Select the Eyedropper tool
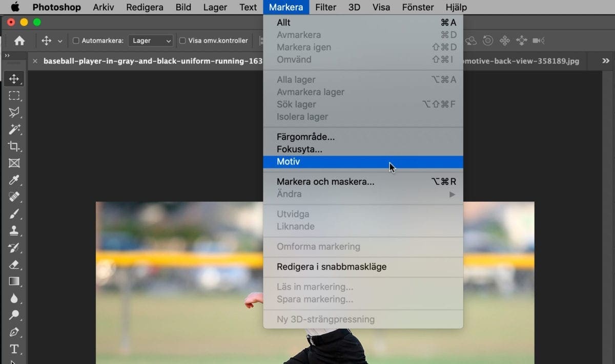This screenshot has width=615, height=364. click(x=14, y=180)
